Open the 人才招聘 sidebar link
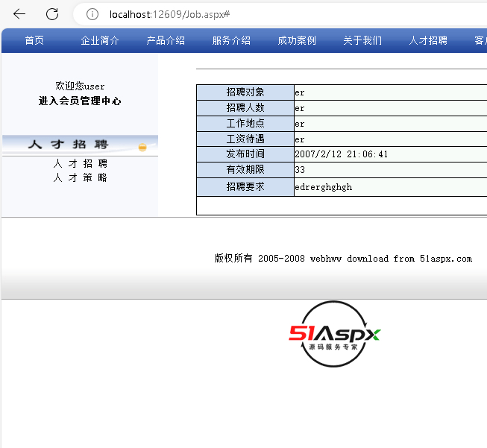The image size is (487, 448). click(80, 163)
